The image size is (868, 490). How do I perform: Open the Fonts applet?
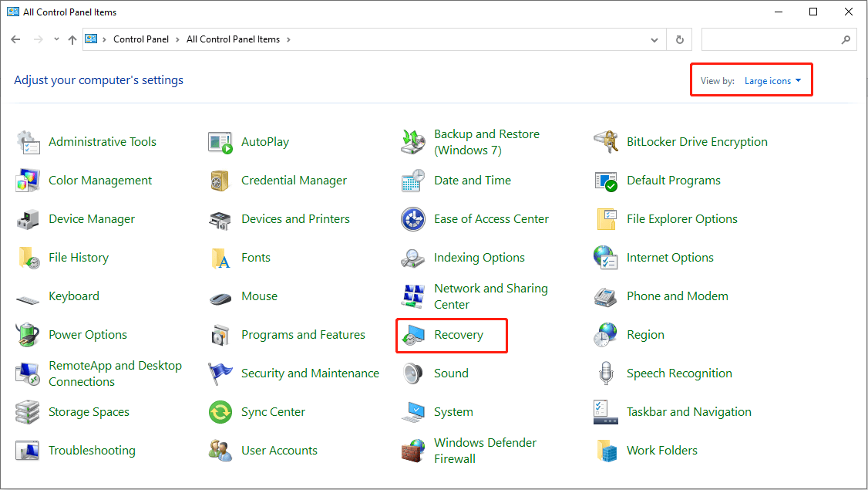click(256, 258)
